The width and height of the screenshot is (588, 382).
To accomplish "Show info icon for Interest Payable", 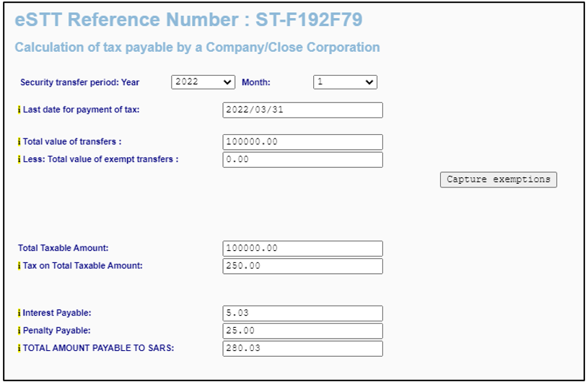I will click(x=19, y=313).
